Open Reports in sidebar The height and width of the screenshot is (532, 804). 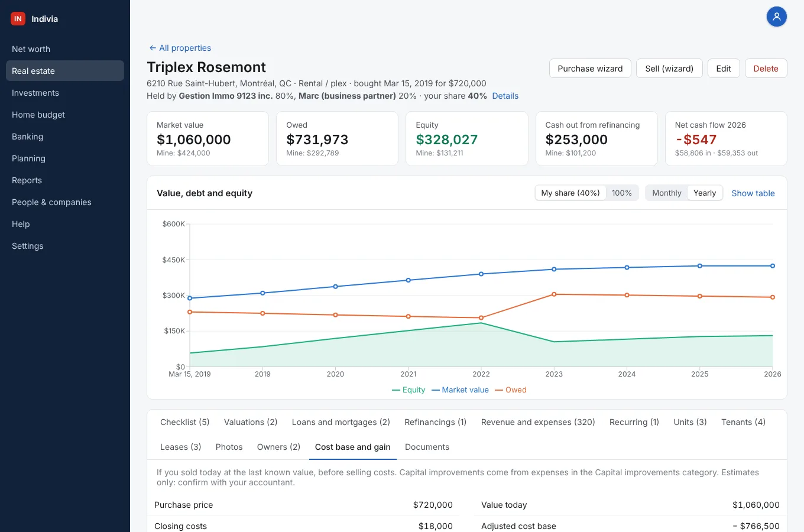[x=65, y=180]
